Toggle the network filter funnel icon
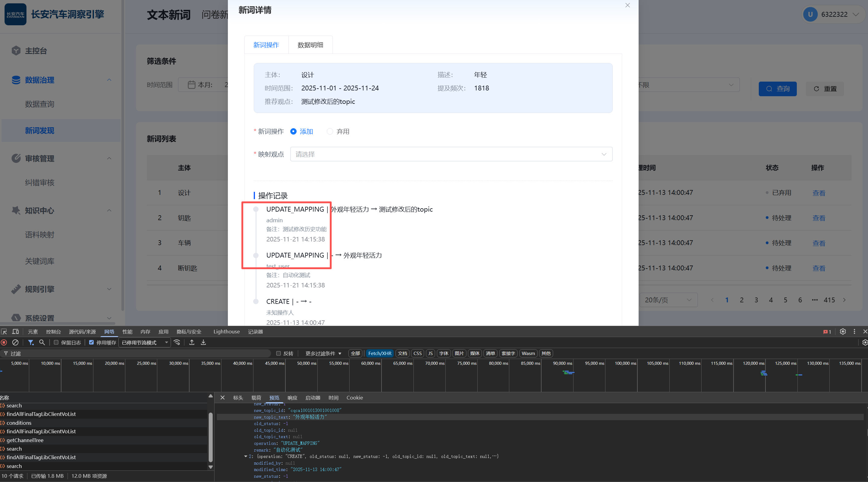Screen dimensions: 868x482 pyautogui.click(x=31, y=342)
